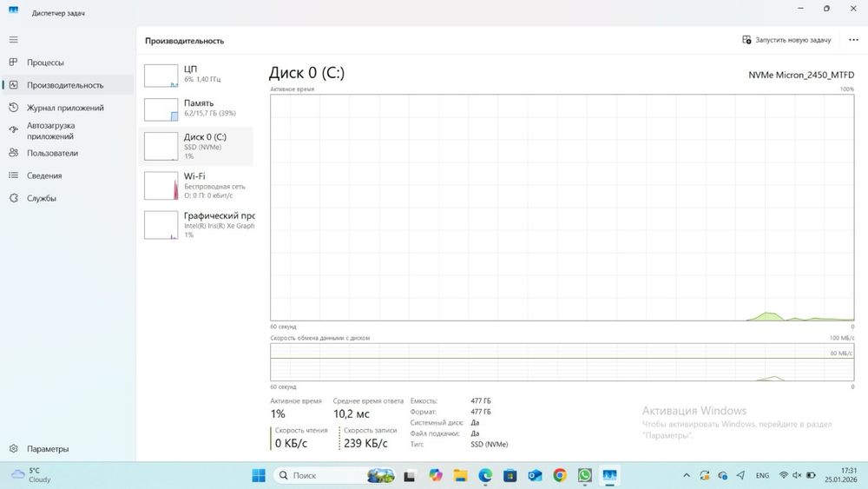Launch Microsoft Edge from the taskbar
868x489 pixels.
tap(485, 475)
